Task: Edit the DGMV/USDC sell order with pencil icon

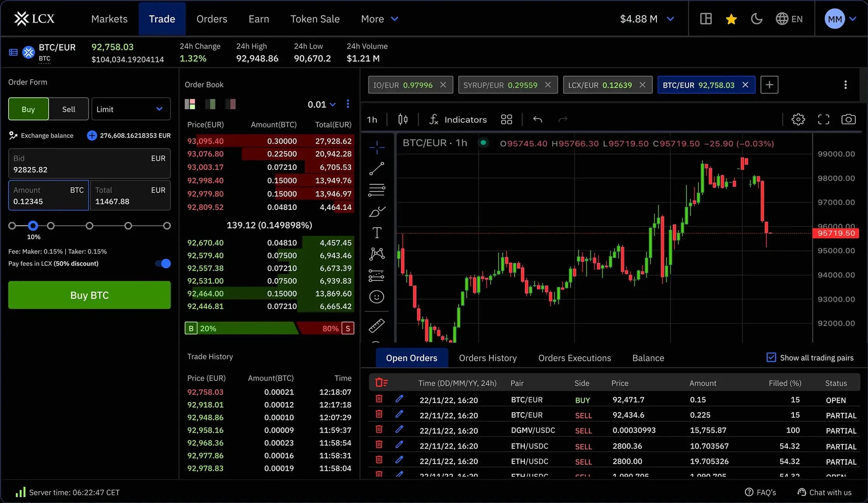Action: 400,429
